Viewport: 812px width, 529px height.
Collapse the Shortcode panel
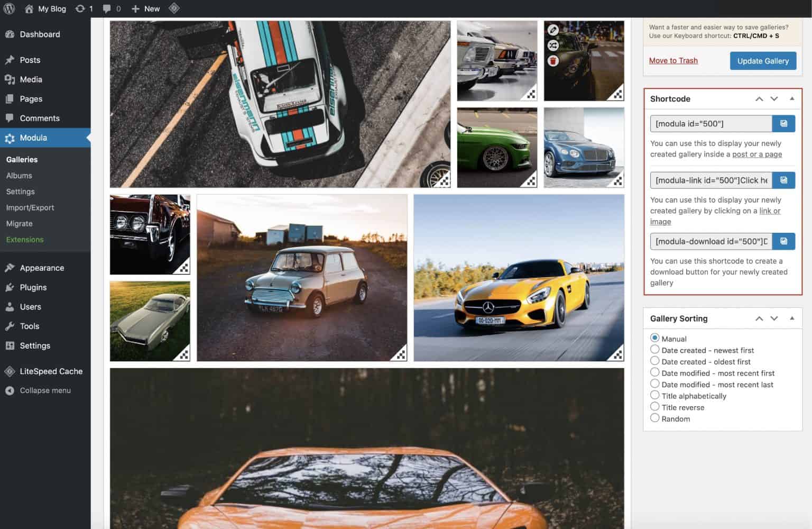[x=792, y=98]
